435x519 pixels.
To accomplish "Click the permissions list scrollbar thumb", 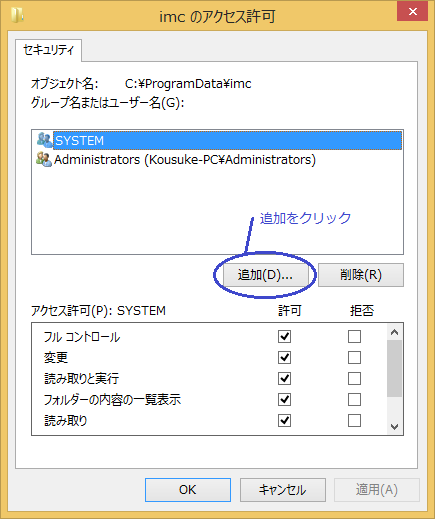I will tap(395, 368).
